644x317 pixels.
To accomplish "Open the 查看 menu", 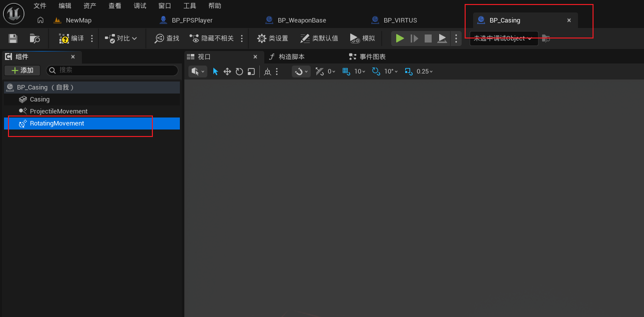I will click(115, 6).
